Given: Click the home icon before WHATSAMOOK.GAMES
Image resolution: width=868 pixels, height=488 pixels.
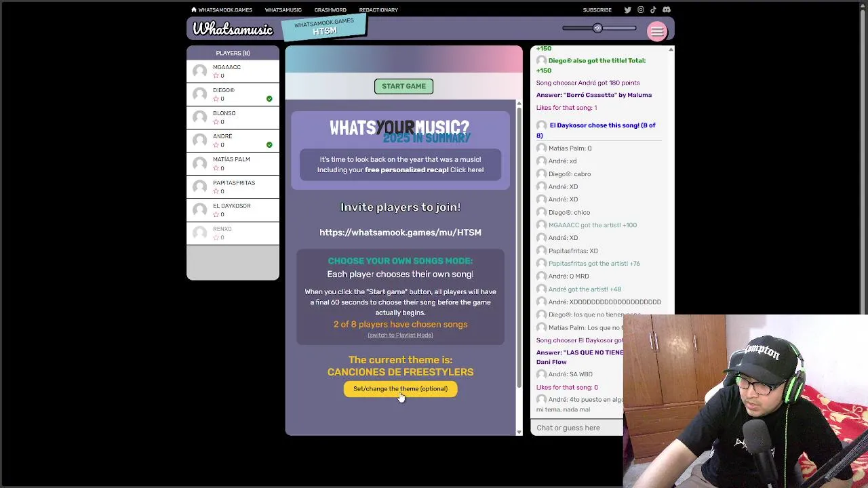Looking at the screenshot, I should coord(194,9).
